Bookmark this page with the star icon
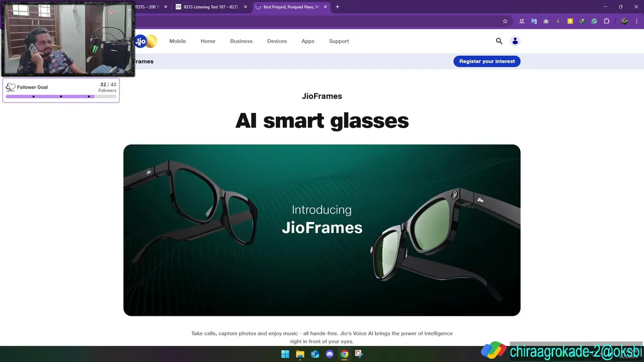 click(505, 21)
